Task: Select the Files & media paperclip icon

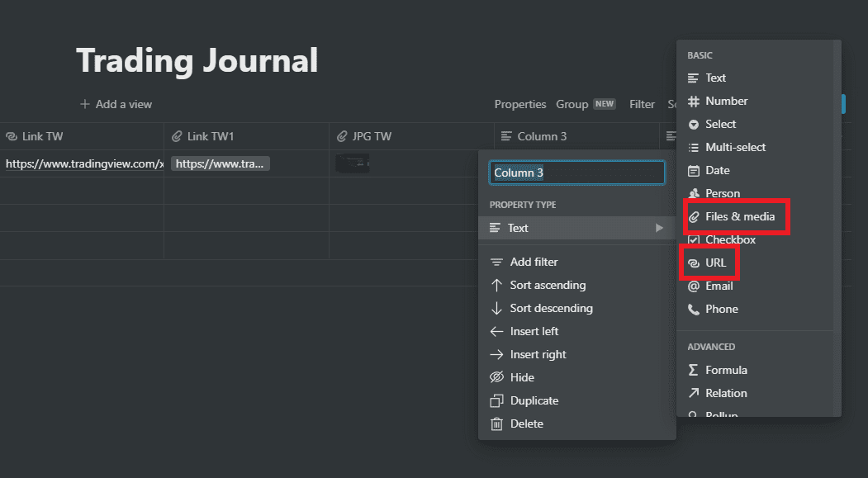Action: (x=693, y=217)
